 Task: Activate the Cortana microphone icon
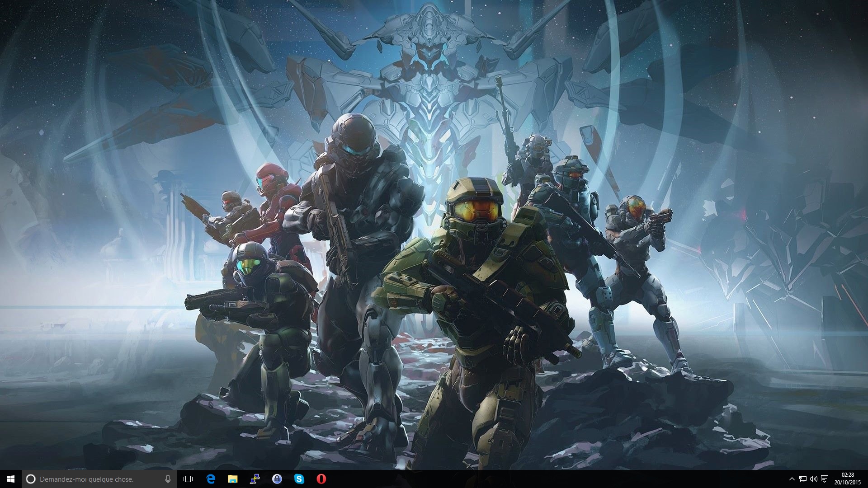[x=168, y=479]
